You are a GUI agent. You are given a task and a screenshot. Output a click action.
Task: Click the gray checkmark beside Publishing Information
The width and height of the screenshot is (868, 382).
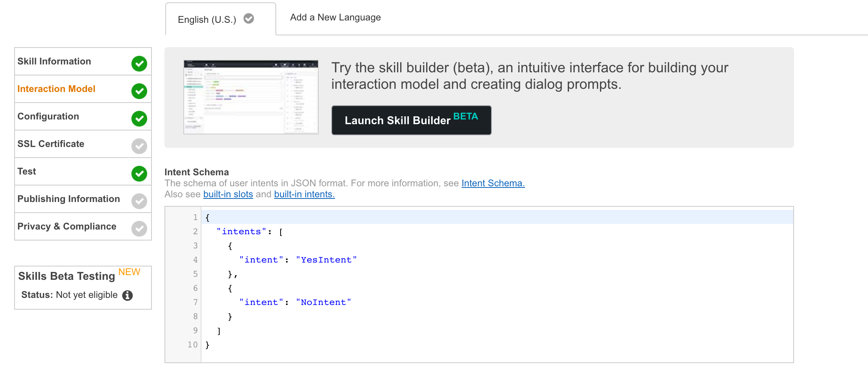139,201
